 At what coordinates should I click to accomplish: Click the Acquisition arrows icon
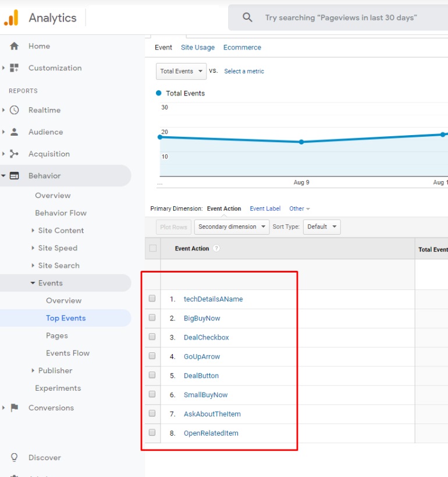click(x=15, y=154)
